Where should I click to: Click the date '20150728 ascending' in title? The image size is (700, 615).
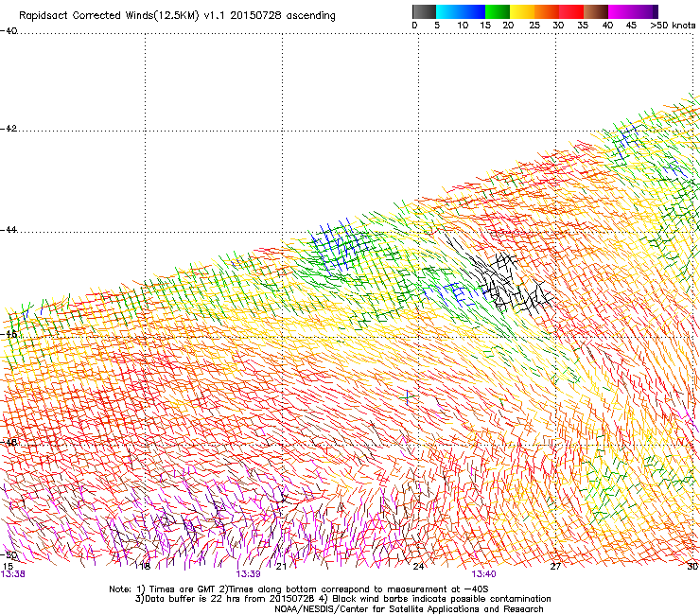pos(283,16)
